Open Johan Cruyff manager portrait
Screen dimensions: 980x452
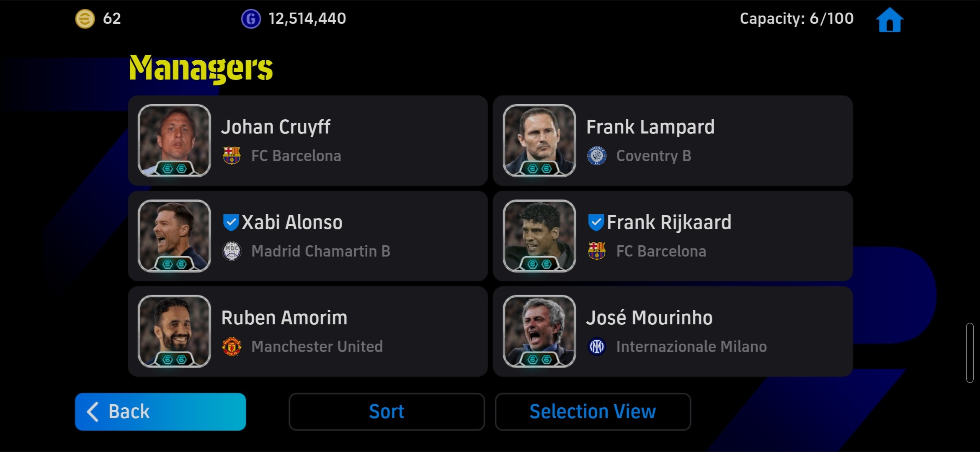pyautogui.click(x=174, y=141)
